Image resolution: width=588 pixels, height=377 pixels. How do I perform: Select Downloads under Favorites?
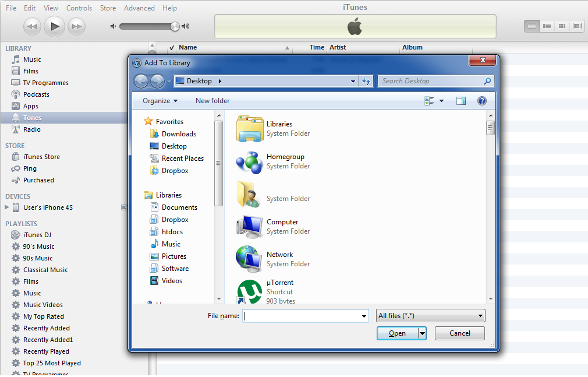tap(179, 133)
